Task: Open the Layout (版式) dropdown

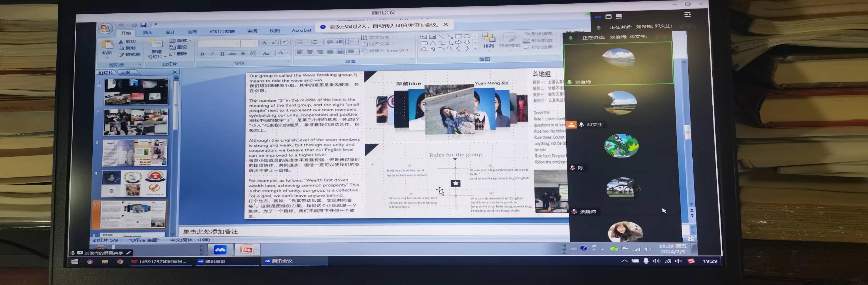Action: point(181,40)
